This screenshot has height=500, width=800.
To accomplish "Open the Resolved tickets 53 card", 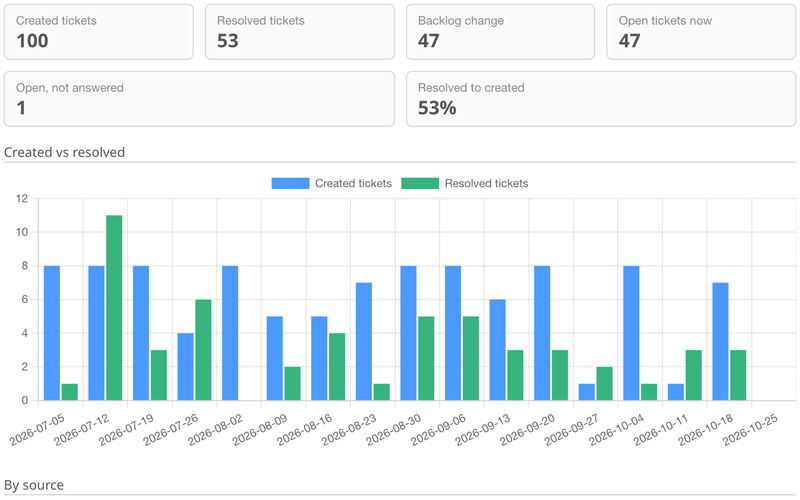I will 299,32.
